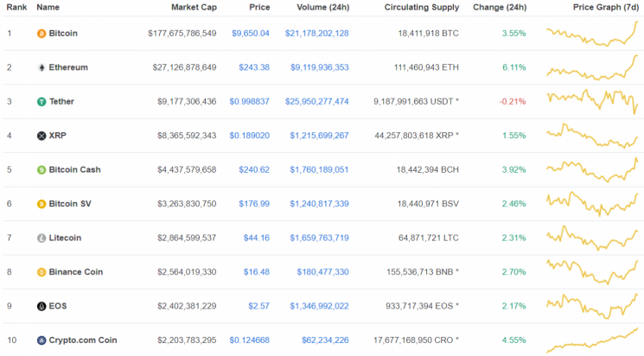Open the Bitcoin coin page

point(63,33)
